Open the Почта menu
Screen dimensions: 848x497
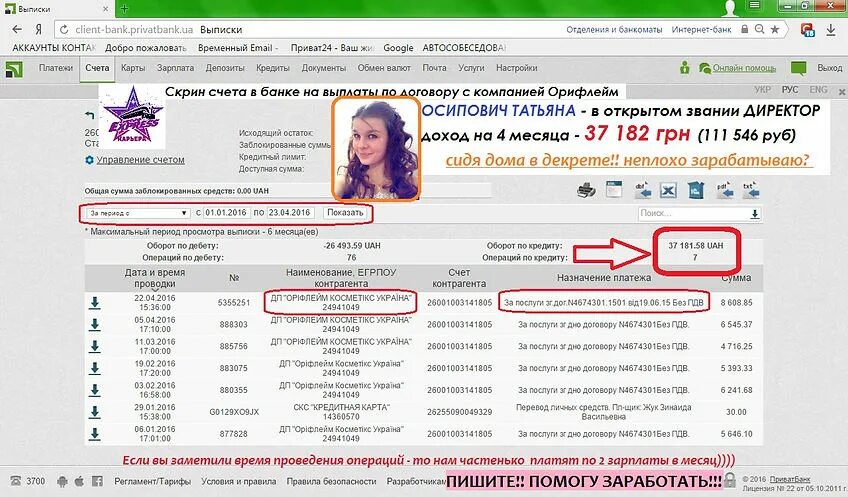point(434,68)
